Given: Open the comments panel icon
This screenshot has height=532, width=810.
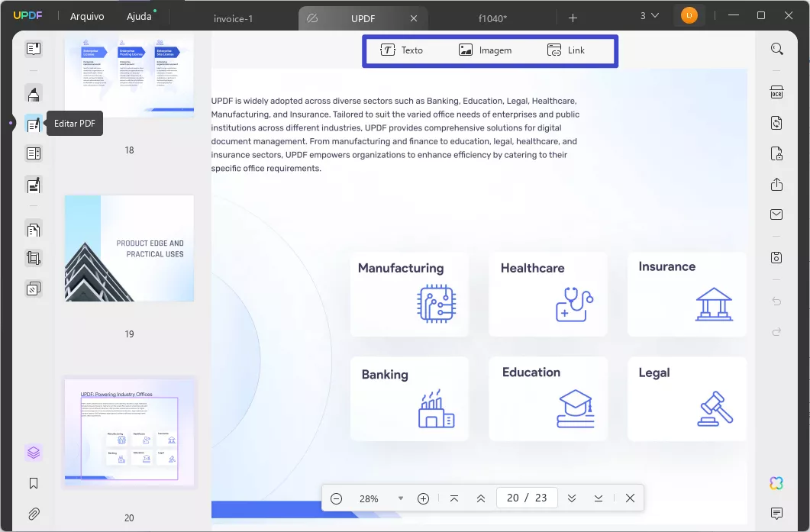Looking at the screenshot, I should [x=776, y=513].
